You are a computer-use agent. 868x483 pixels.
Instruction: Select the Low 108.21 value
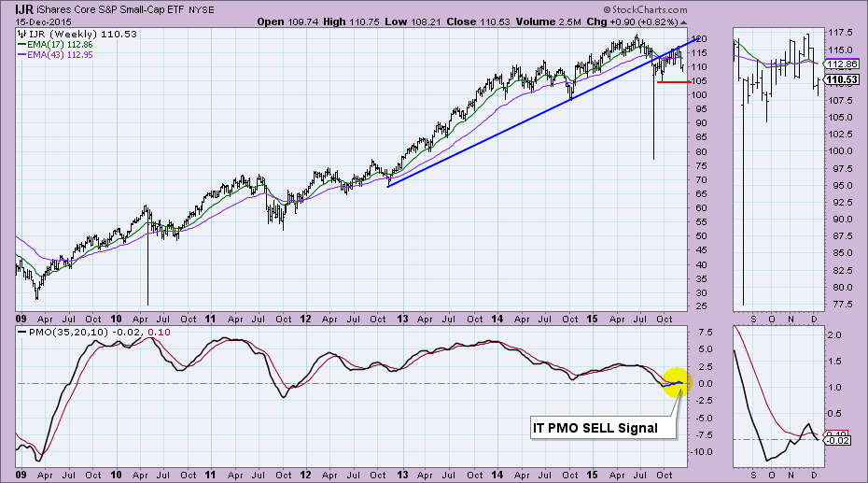point(413,22)
